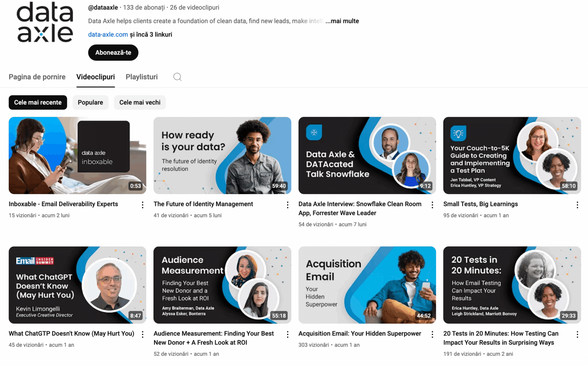Viewport: 588px width, 366px height.
Task: Open options menu for the Snowflake interview video
Action: 432,205
